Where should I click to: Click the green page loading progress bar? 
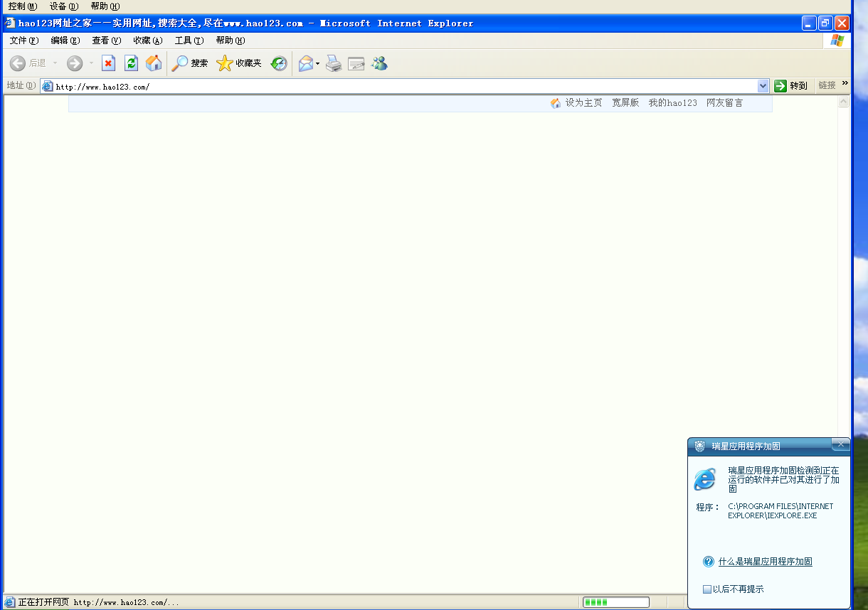click(x=616, y=602)
